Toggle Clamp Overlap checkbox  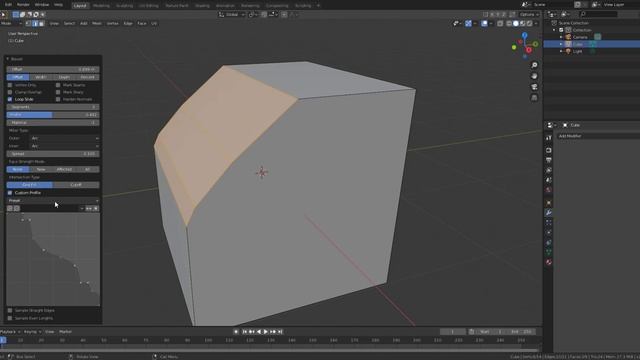(x=10, y=92)
